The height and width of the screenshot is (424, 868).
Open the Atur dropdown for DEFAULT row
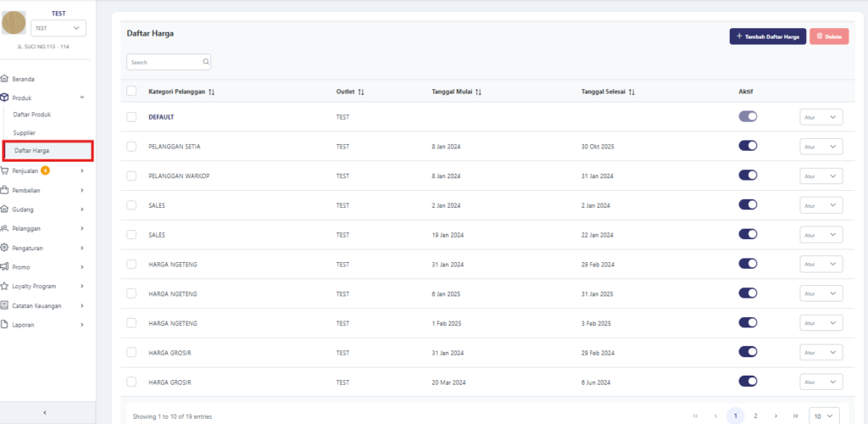(821, 117)
